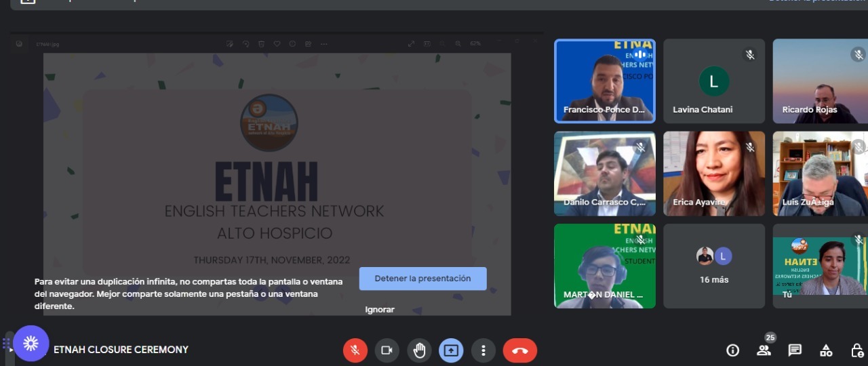Hang up with the red end-call button
This screenshot has height=366, width=868.
(x=519, y=350)
